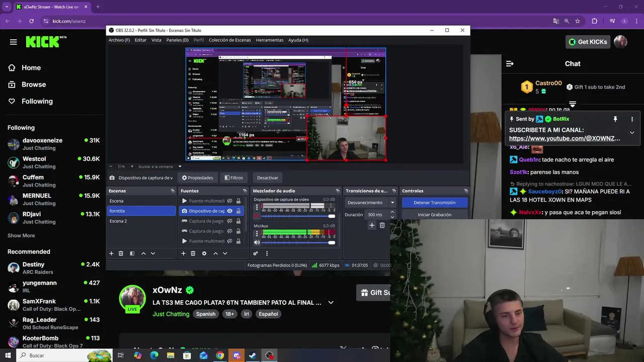Open Mic/Aux channel options dots
The image size is (644, 362).
click(257, 233)
